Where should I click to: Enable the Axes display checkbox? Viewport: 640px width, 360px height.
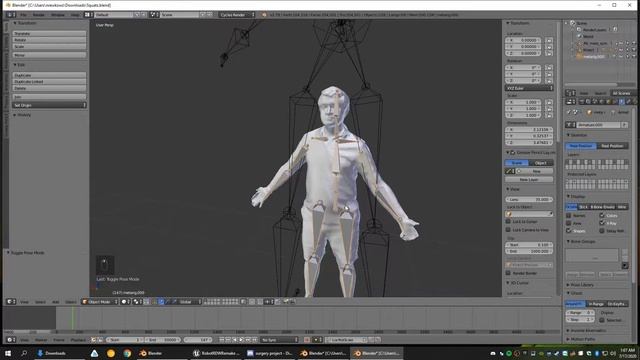click(x=569, y=223)
